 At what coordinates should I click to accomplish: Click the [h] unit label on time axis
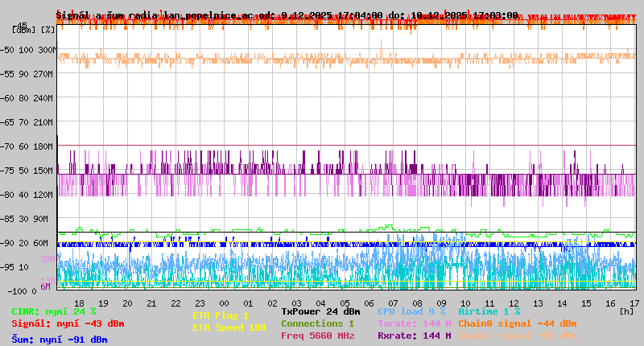626,311
